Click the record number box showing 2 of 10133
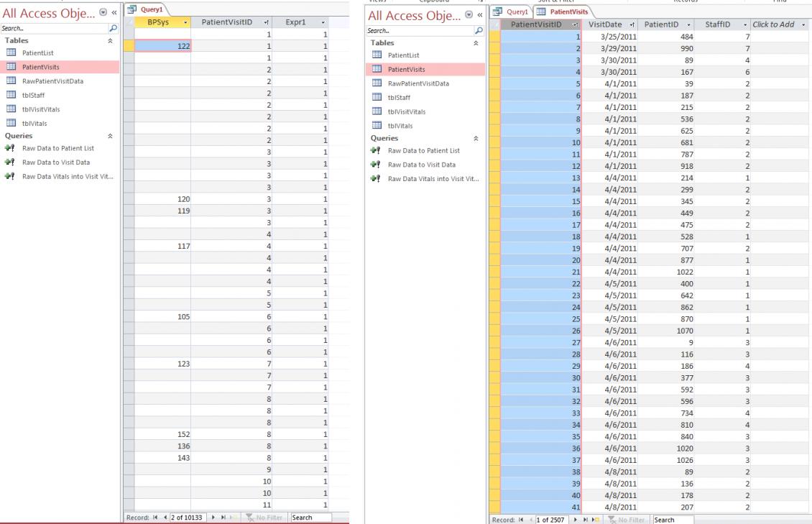The image size is (812, 524). click(x=188, y=518)
